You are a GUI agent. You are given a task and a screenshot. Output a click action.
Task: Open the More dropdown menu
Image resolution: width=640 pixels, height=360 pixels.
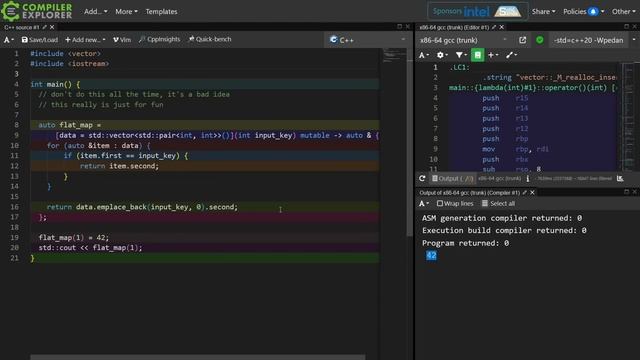coord(126,11)
